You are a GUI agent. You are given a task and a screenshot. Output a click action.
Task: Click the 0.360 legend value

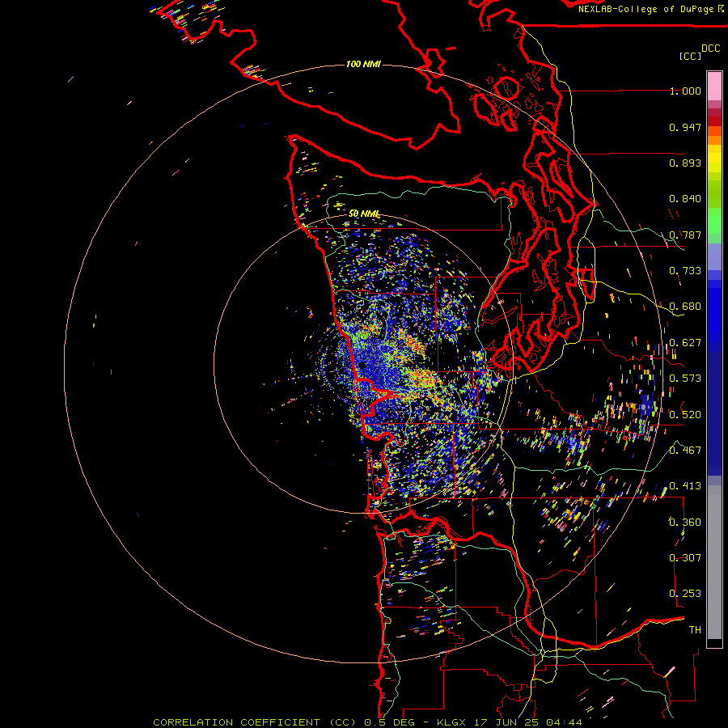(x=685, y=523)
